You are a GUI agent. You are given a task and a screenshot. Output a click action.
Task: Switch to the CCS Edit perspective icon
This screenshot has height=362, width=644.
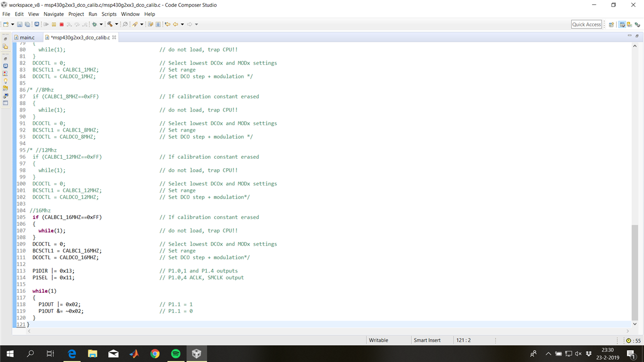622,24
